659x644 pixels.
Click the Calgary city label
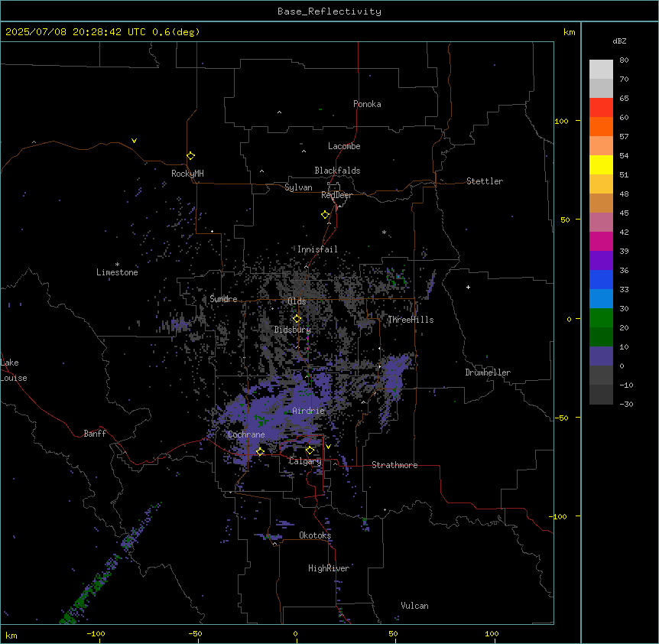point(305,461)
